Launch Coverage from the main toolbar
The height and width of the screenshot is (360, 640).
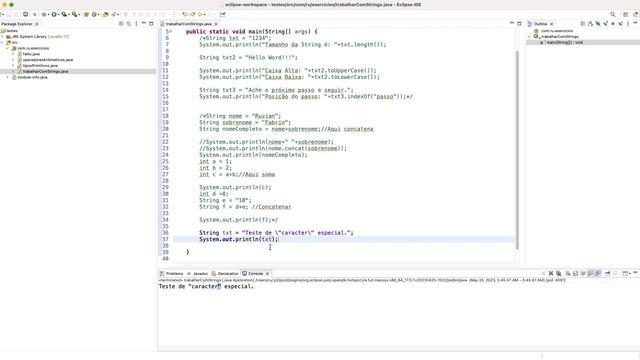(64, 14)
